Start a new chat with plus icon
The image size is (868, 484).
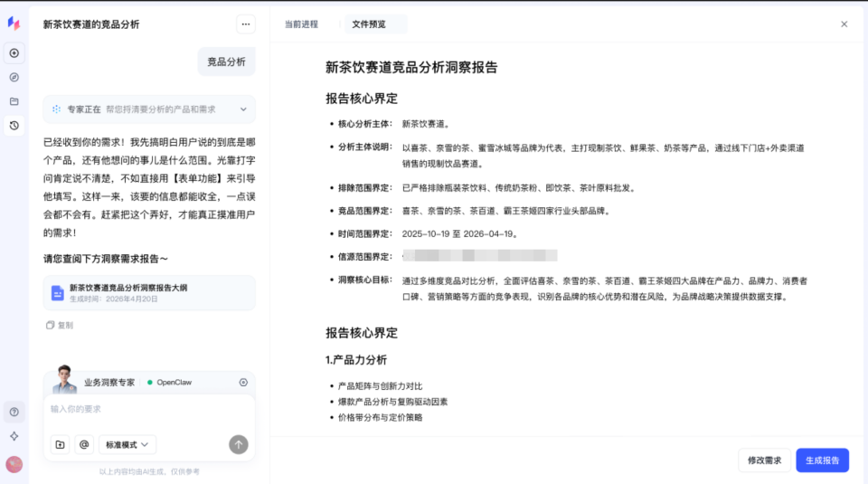(14, 53)
